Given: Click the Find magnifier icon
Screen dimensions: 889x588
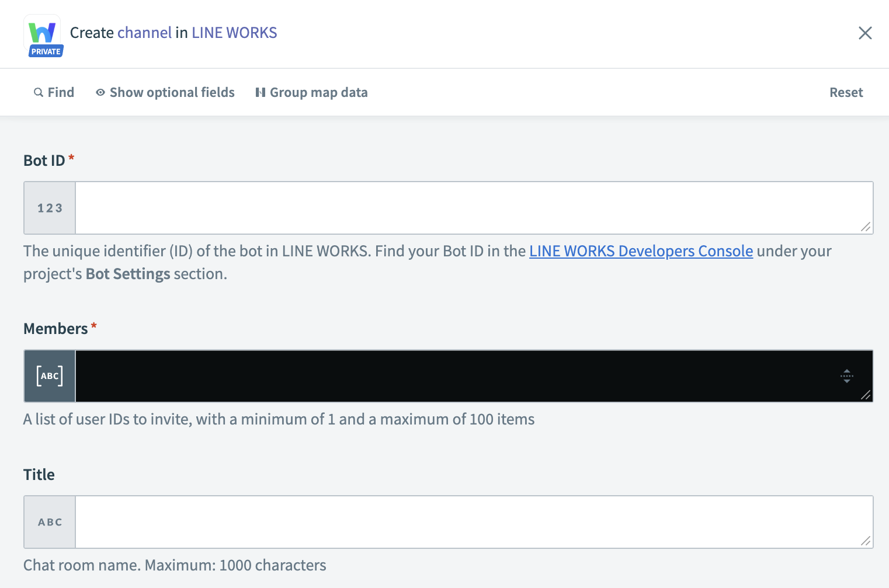Looking at the screenshot, I should click(x=37, y=92).
